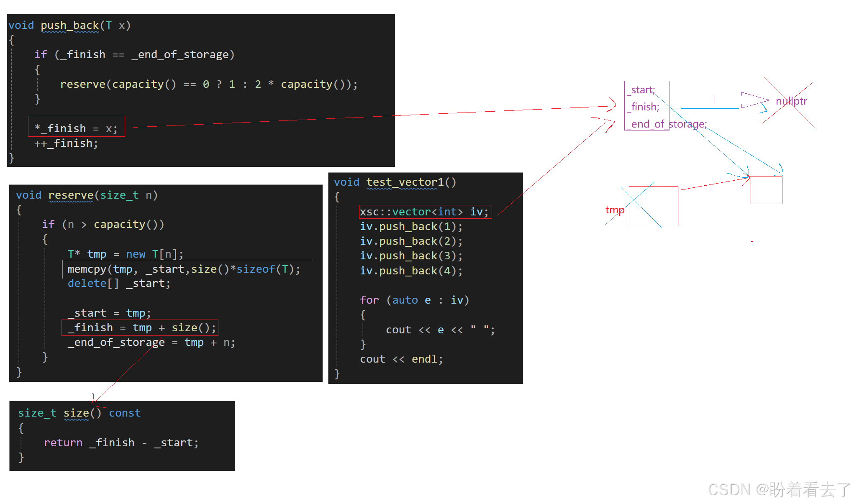The width and height of the screenshot is (854, 504).
Task: Click the crossed-out tmp square box
Action: click(653, 206)
